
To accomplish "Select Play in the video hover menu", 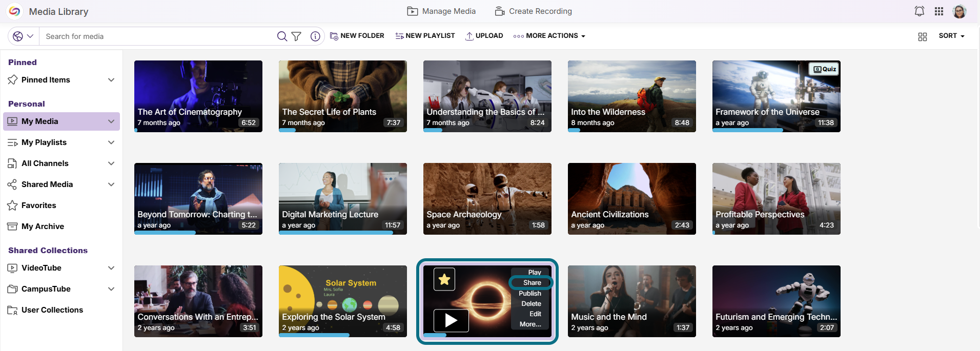I will click(535, 273).
